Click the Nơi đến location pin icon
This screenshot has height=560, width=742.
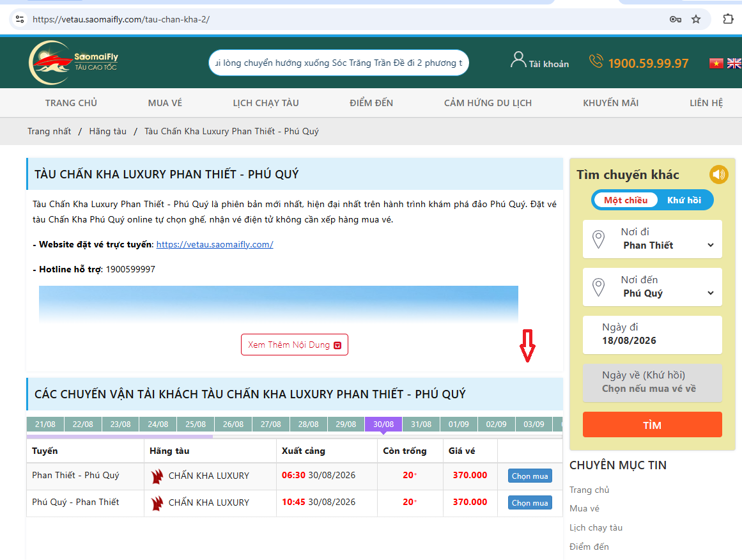pos(599,287)
